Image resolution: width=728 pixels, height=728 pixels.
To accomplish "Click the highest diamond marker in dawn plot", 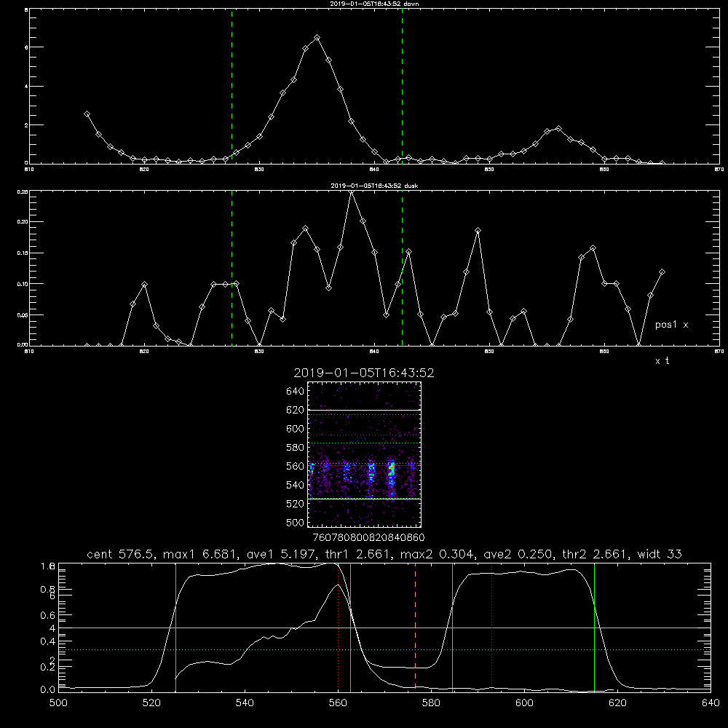I will (x=317, y=37).
